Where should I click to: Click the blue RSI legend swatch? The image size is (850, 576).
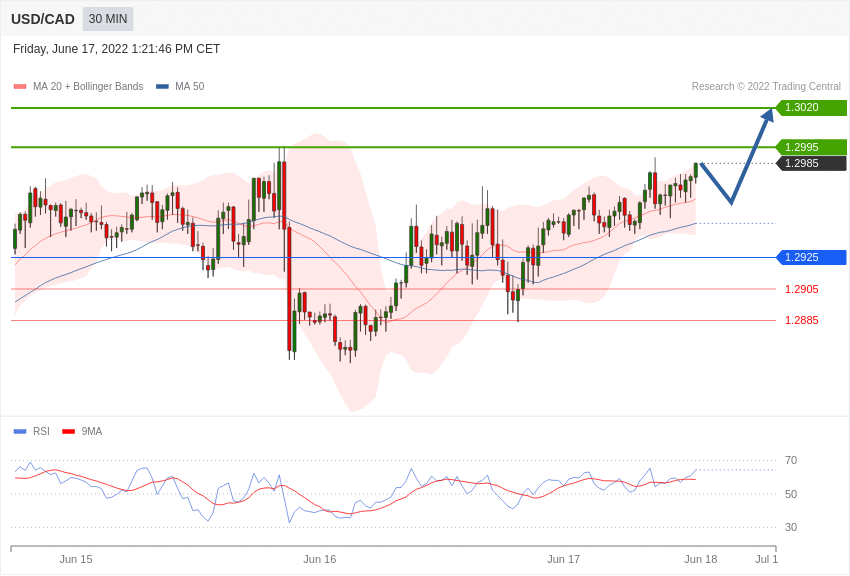(x=20, y=431)
